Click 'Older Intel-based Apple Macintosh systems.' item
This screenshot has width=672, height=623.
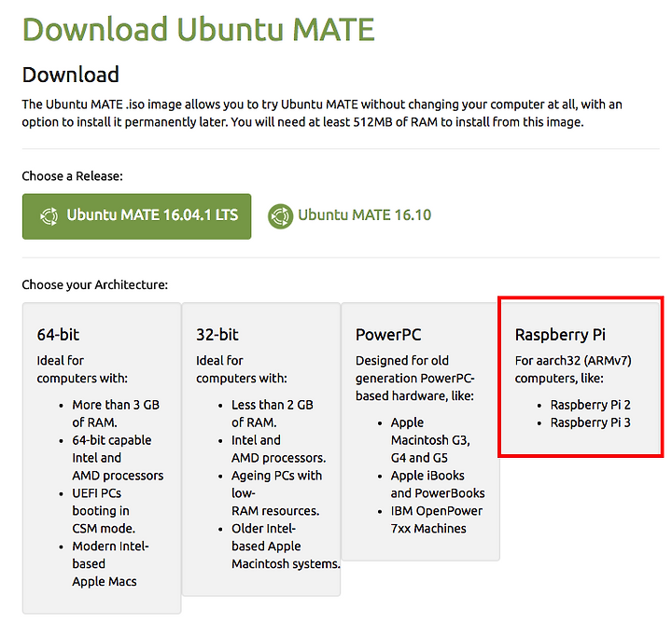pyautogui.click(x=286, y=547)
